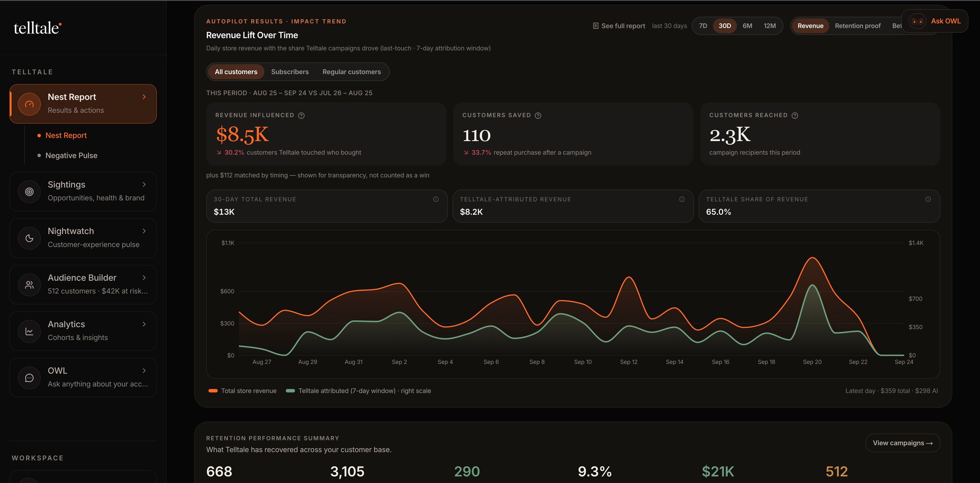This screenshot has width=980, height=483.
Task: Click the Aug 27 chart axis label
Action: coord(262,362)
